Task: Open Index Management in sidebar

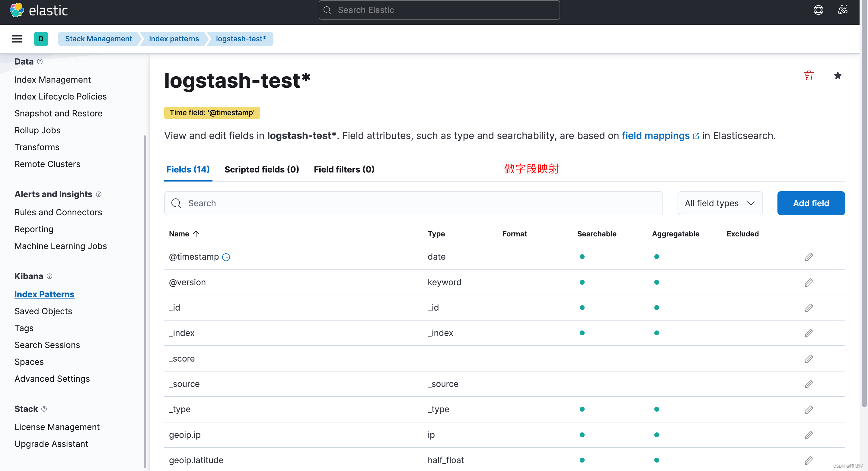Action: (x=53, y=80)
